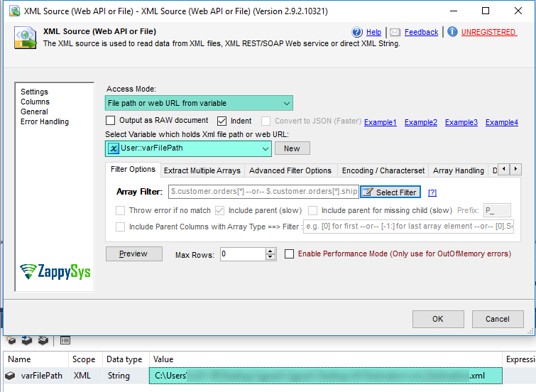
Task: Click the Cancel button
Action: pos(498,319)
